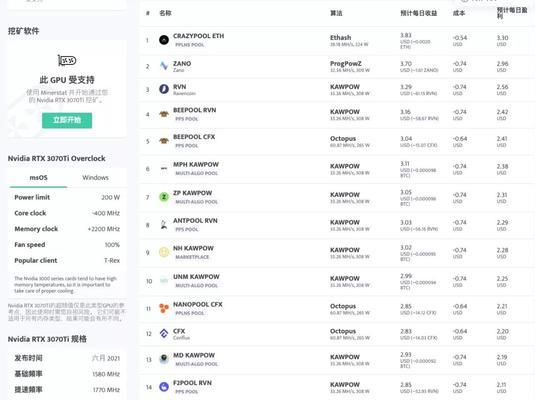Open the MPH KAWPOW entry
Image resolution: width=535 pixels, height=400 pixels.
point(196,165)
